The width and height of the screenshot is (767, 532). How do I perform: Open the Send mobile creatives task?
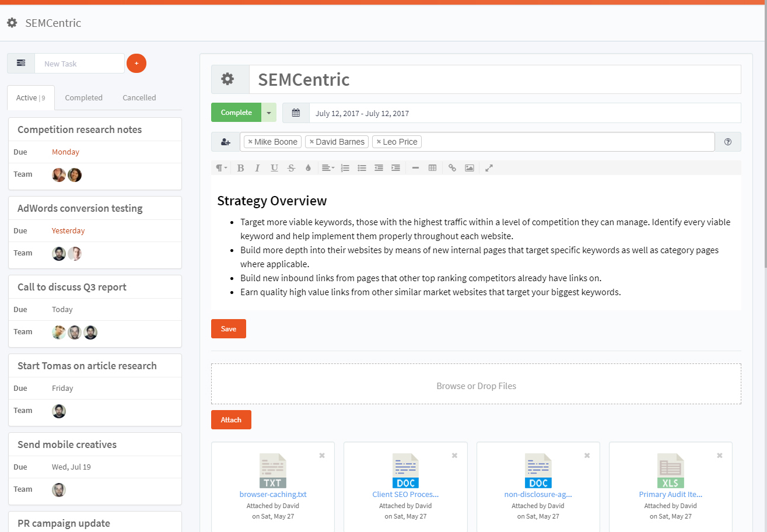pos(67,444)
